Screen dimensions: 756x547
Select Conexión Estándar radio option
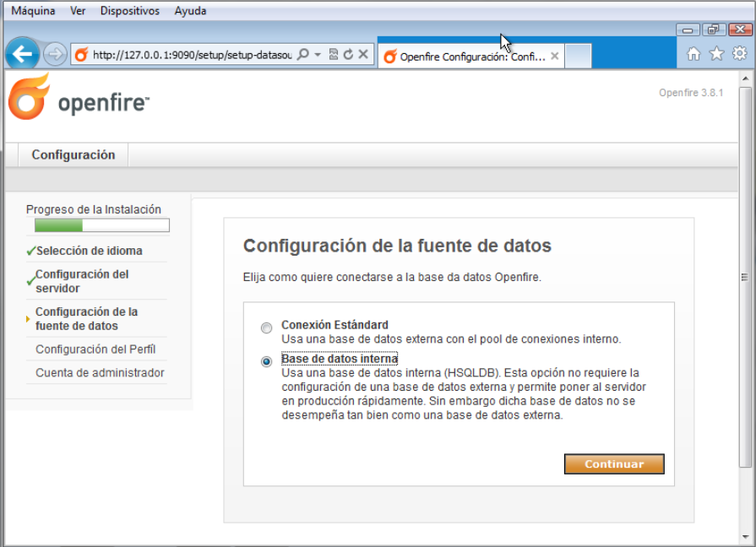(x=267, y=328)
